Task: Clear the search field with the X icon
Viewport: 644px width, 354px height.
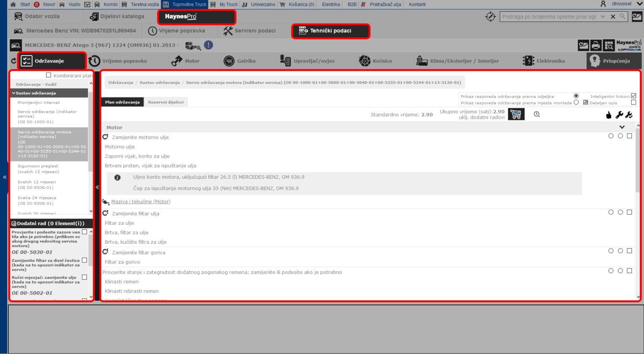Action: pos(613,16)
